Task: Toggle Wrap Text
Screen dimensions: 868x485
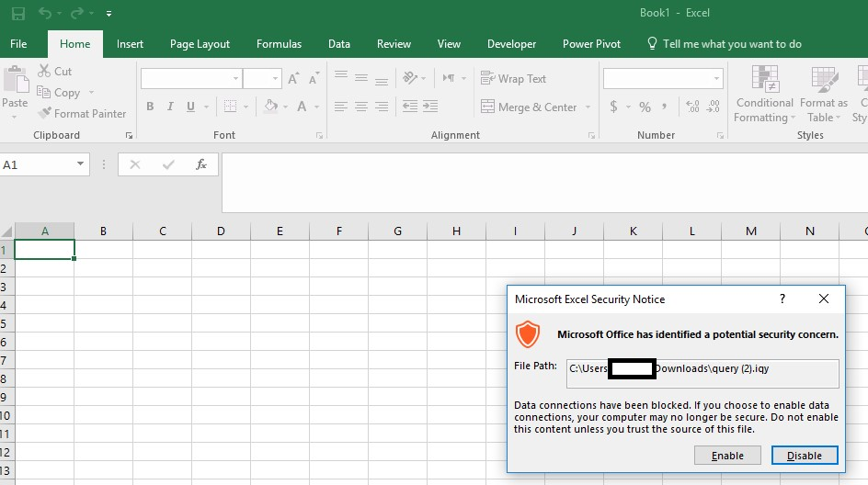Action: 513,78
